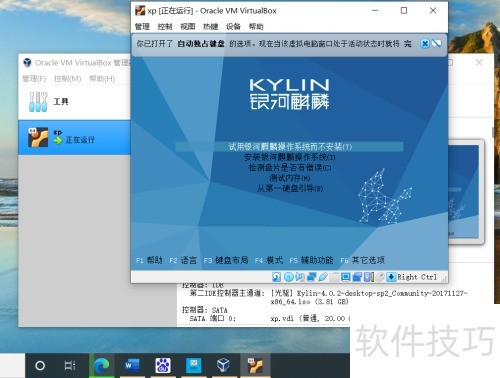This screenshot has width=500, height=378.
Task: Open 设备 menu in the xp VM window
Action: tap(233, 26)
